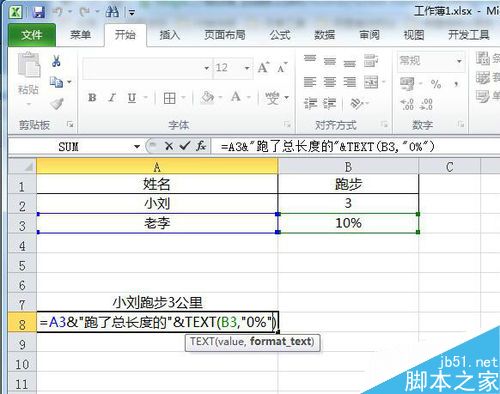Switch to the 公式 tab
This screenshot has height=394, width=500.
(x=280, y=35)
